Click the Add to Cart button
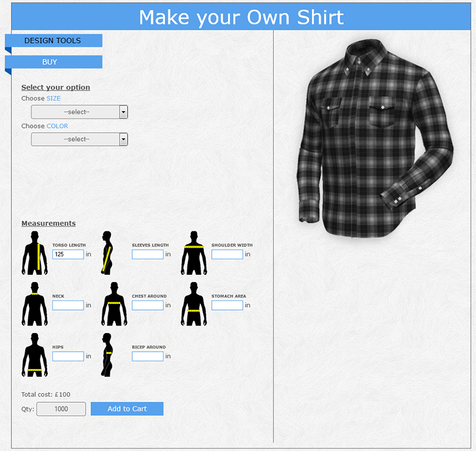476x451 pixels. pos(127,409)
